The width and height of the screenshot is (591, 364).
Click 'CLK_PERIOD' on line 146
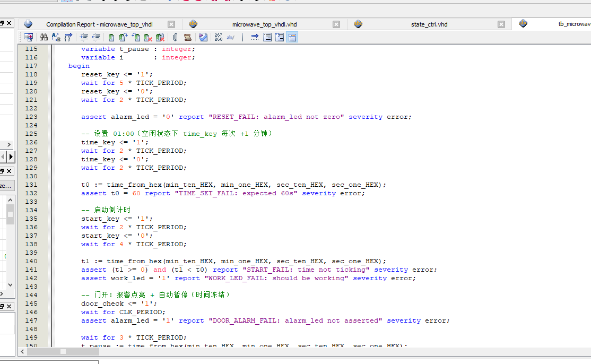tap(141, 312)
